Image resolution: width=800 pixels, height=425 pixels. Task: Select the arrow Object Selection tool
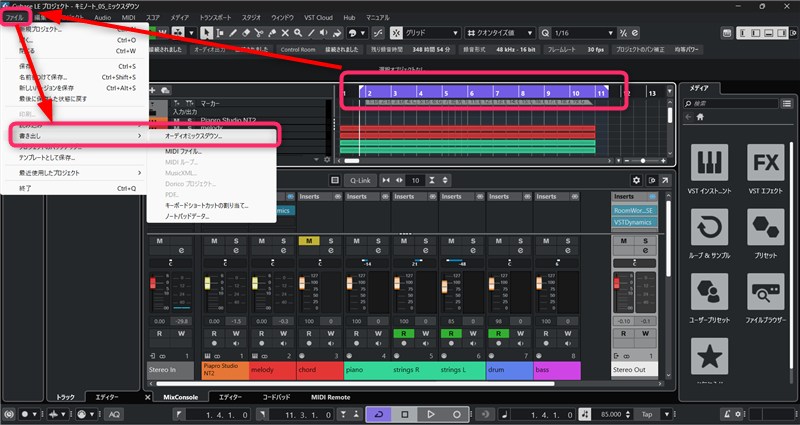pos(207,33)
